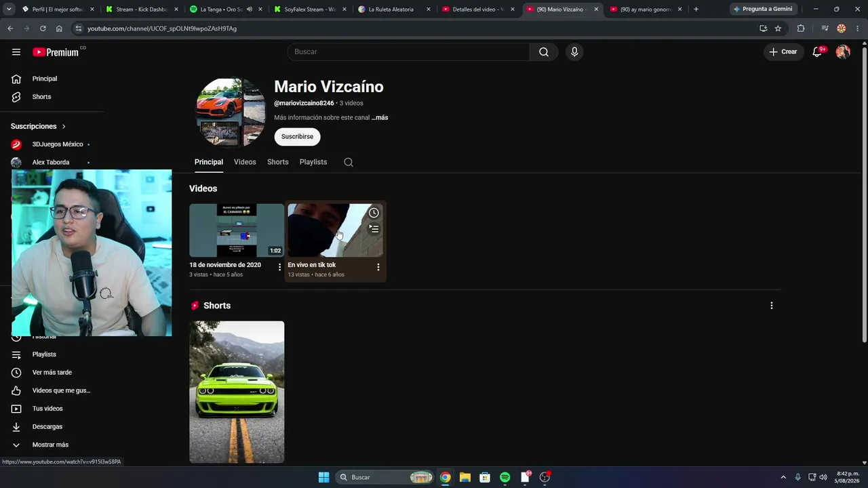Viewport: 868px width, 488px height.
Task: Open options menu for 'En vivo en tik tok'
Action: 378,267
